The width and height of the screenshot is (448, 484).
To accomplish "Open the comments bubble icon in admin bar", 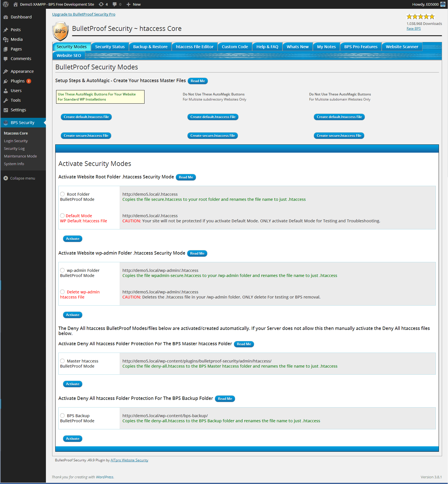I will pyautogui.click(x=115, y=4).
